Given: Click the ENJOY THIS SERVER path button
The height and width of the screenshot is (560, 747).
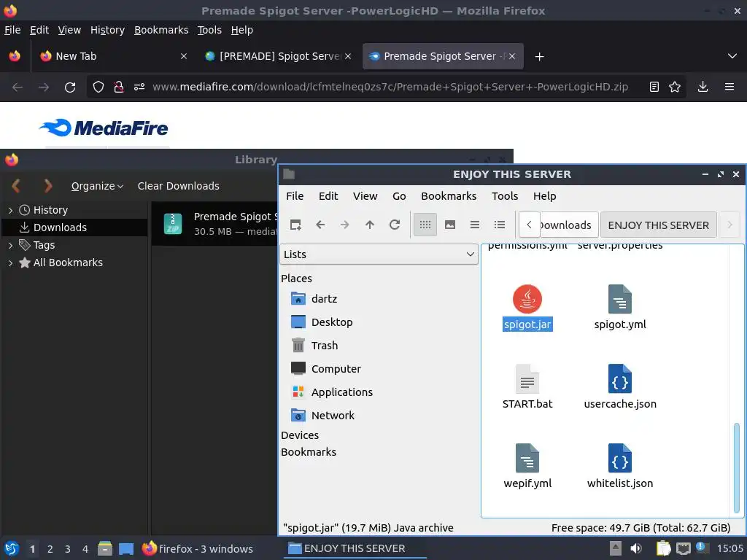Looking at the screenshot, I should [659, 225].
